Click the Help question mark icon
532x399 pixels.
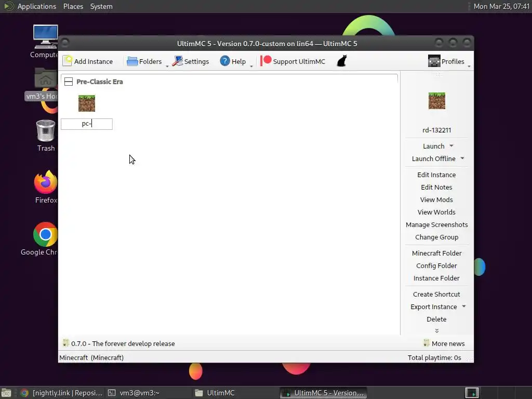click(224, 61)
